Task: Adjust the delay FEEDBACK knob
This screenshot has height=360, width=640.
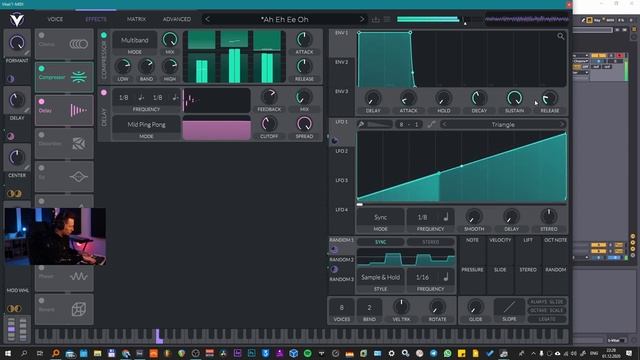Action: (269, 97)
